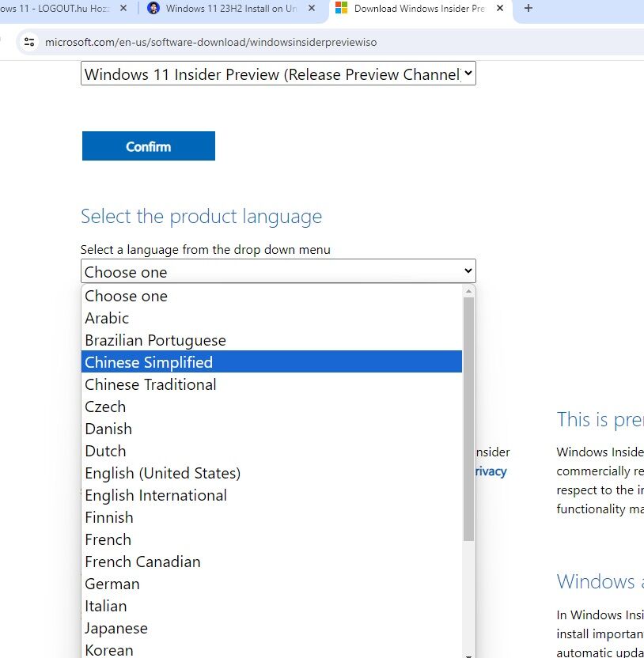Choose French Canadian from the dropdown list
Image resolution: width=644 pixels, height=658 pixels.
[x=142, y=562]
